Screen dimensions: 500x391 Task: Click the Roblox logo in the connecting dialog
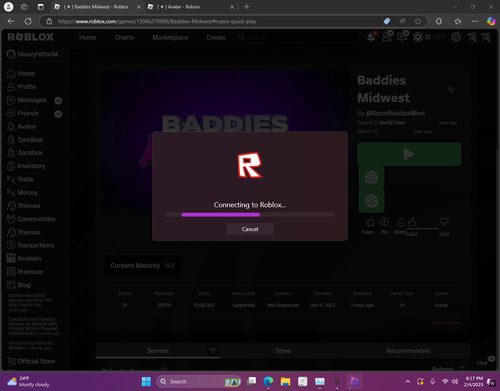click(x=250, y=165)
